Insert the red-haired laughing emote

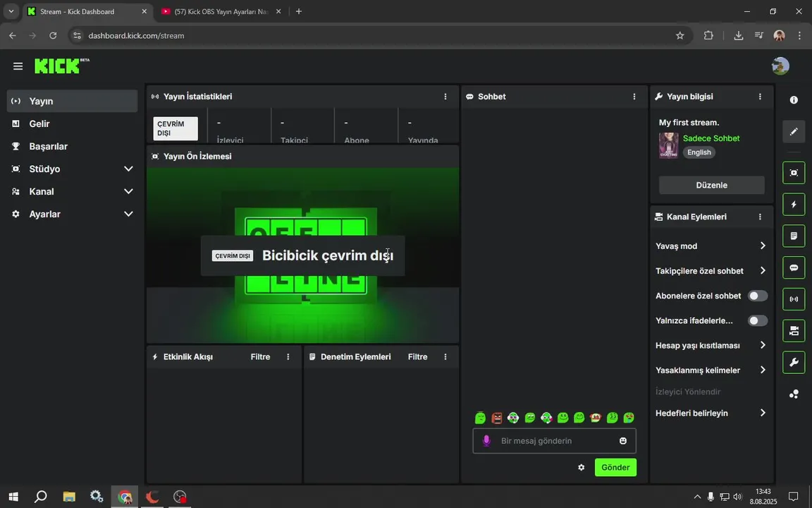pos(596,417)
